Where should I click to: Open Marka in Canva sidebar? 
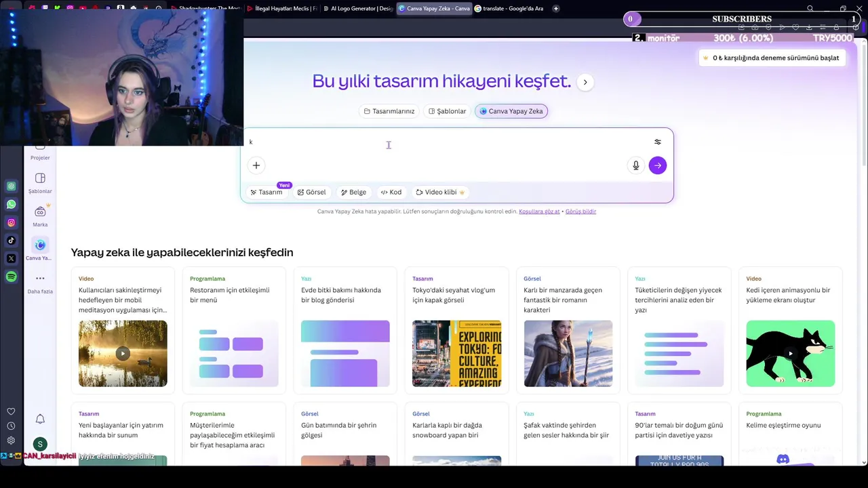click(x=40, y=216)
